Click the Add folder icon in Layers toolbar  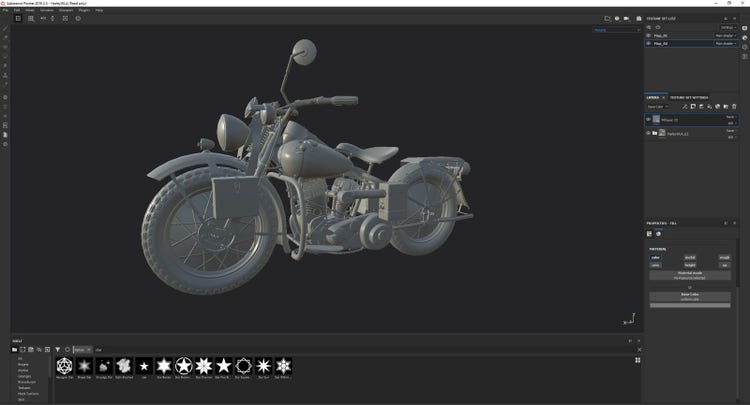(x=726, y=107)
